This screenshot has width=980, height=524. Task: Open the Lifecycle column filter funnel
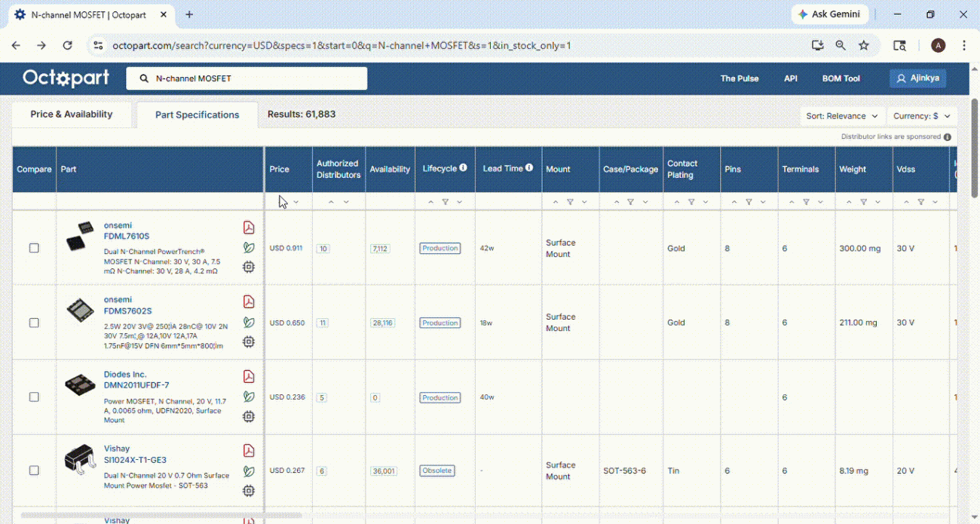tap(446, 202)
